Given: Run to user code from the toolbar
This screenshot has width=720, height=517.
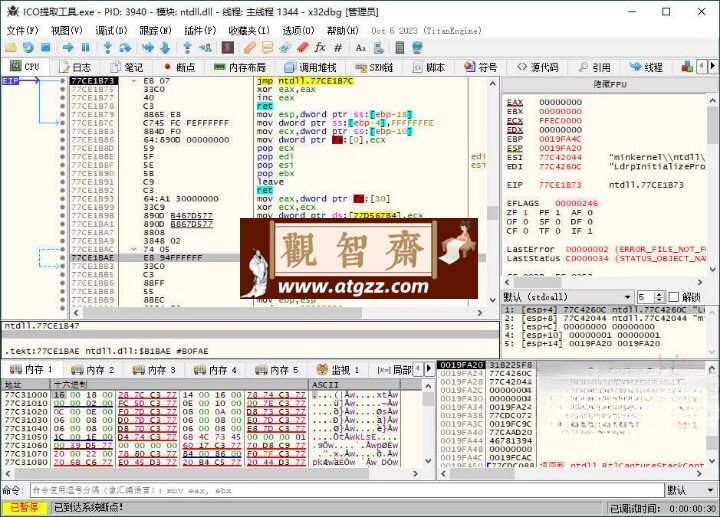Looking at the screenshot, I should (205, 47).
